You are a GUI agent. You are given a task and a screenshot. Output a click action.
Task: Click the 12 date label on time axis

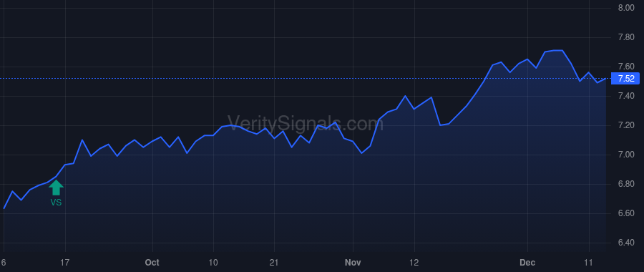(x=414, y=263)
